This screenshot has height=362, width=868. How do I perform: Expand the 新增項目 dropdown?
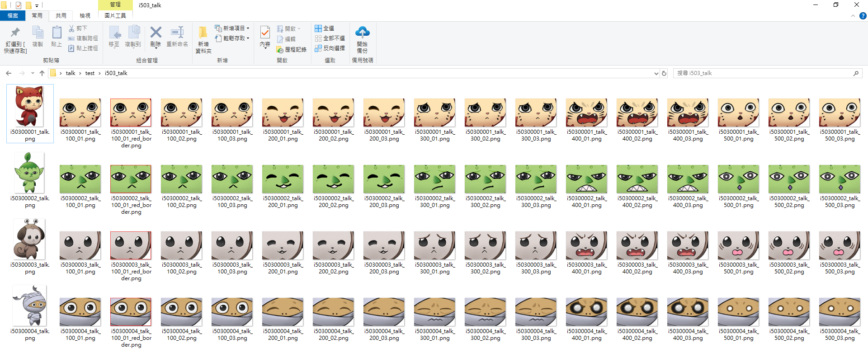(232, 28)
